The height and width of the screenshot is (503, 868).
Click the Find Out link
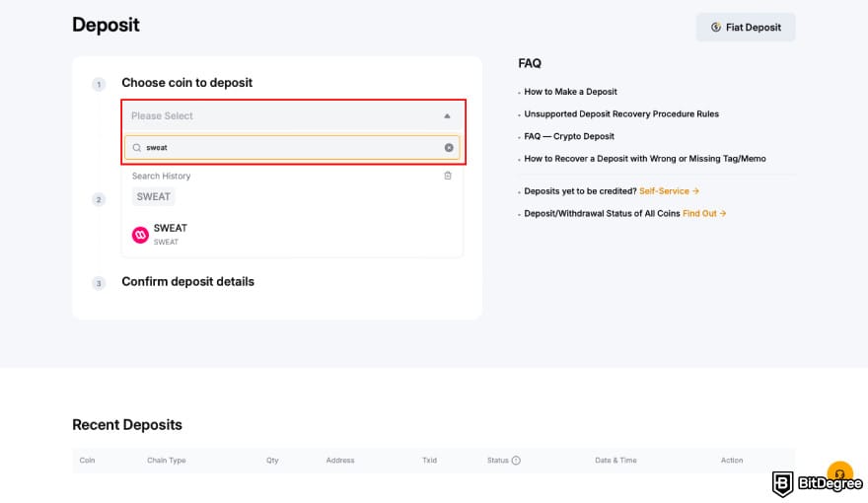pos(704,213)
